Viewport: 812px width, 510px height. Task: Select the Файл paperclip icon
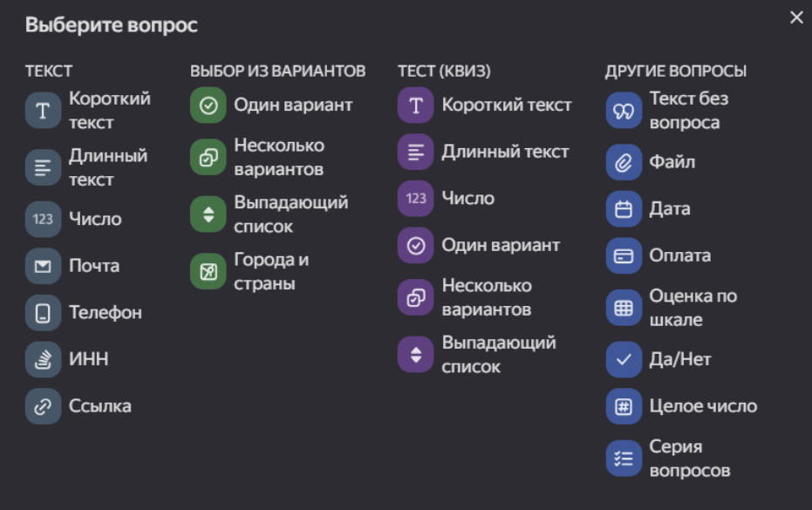[624, 163]
